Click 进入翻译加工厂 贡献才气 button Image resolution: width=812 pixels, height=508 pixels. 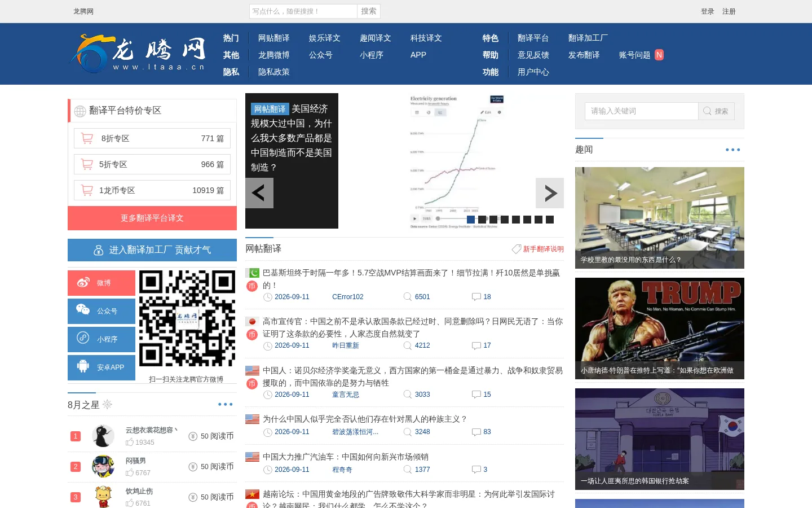pos(152,250)
